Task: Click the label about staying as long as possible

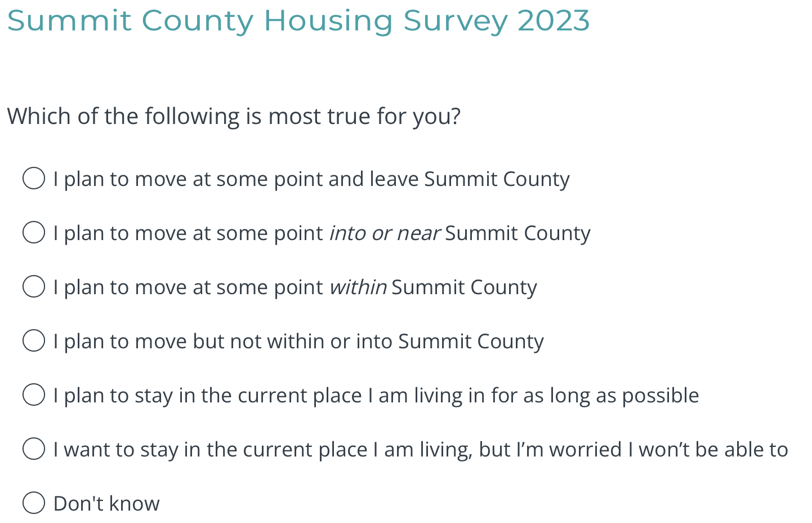Action: point(376,396)
